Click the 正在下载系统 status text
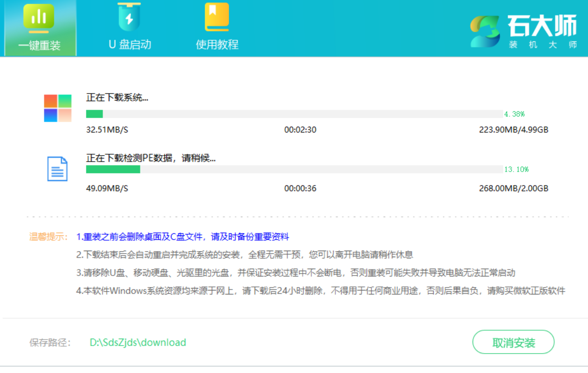Viewport: 588px width, 373px height. tap(117, 97)
